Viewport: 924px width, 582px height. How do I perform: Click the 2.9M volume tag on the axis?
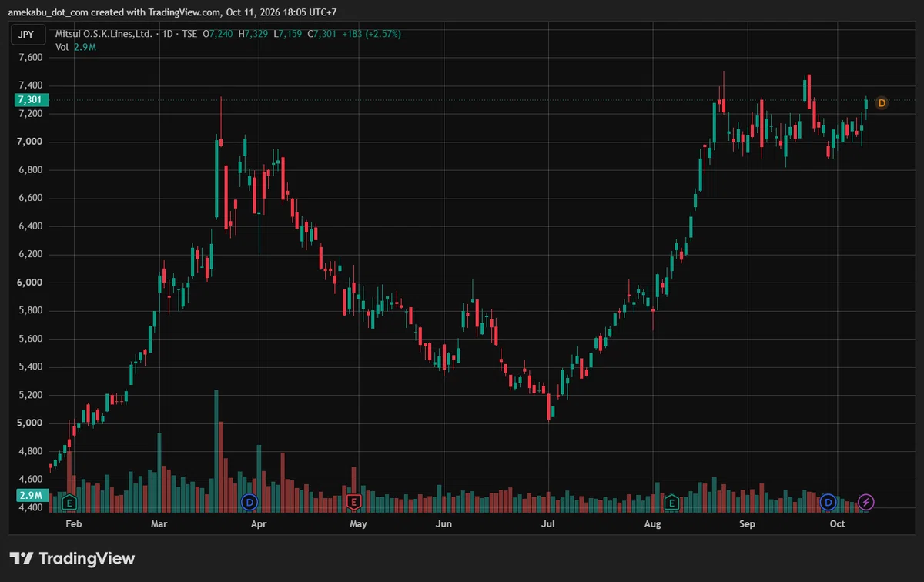[31, 495]
